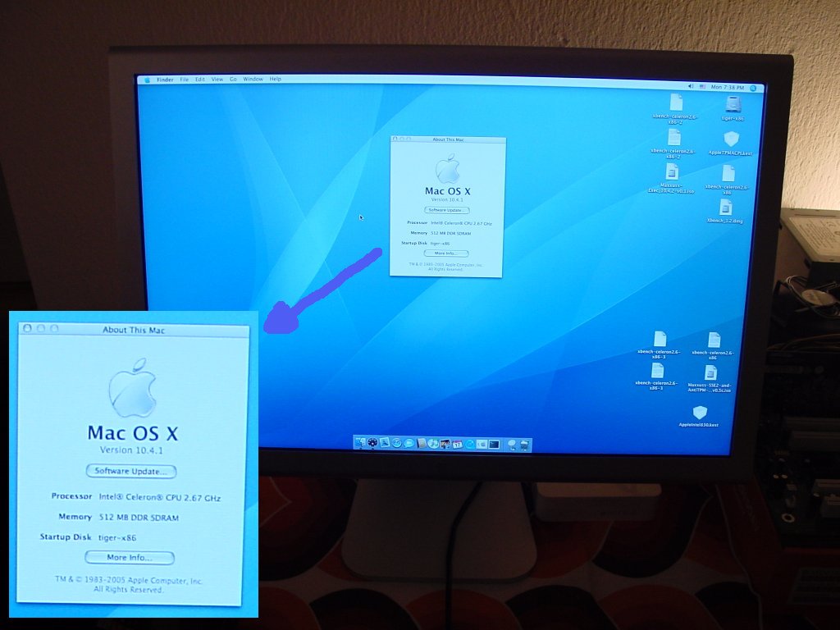Viewport: 840px width, 630px height.
Task: Click Software Update in the monitor's small About window
Action: pos(446,210)
